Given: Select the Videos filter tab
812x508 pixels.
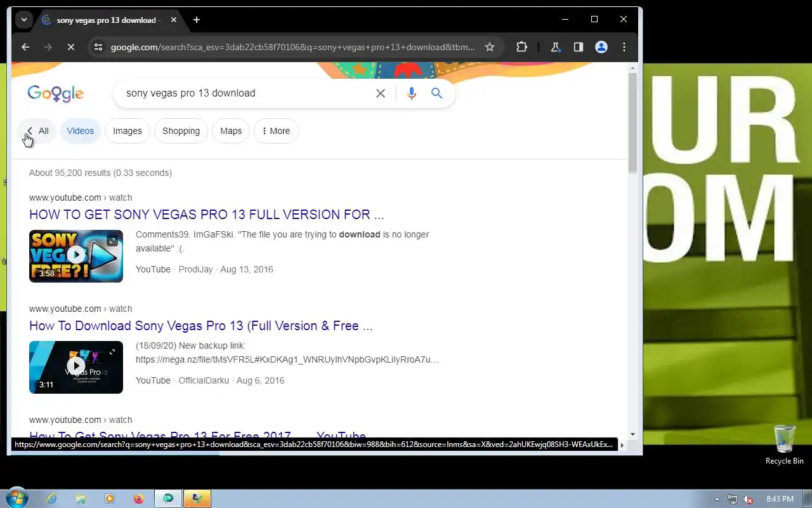Looking at the screenshot, I should tap(81, 131).
